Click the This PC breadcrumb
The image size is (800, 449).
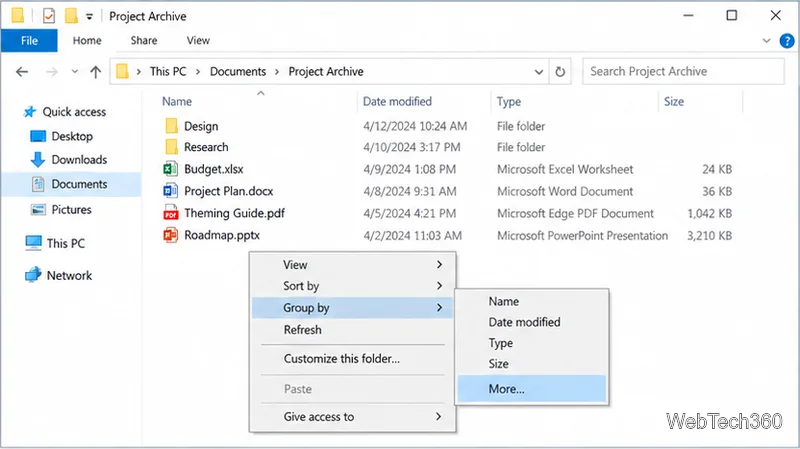point(168,71)
